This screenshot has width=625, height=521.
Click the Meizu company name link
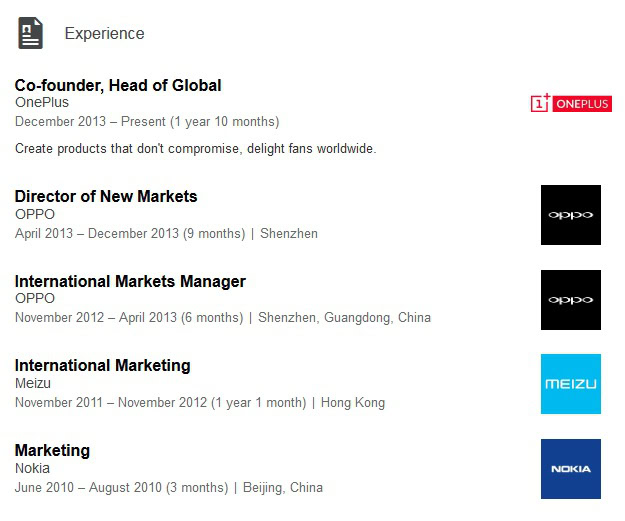[33, 383]
